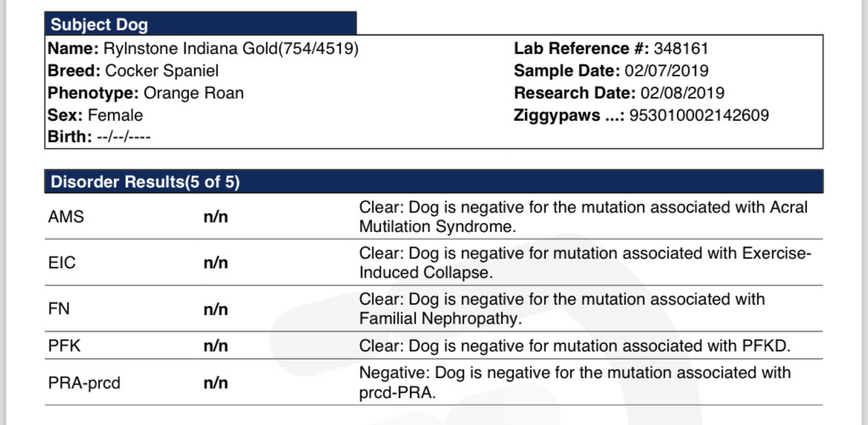Click the PRA-prcd disorder label
Screen dimensions: 868x425
pyautogui.click(x=84, y=383)
